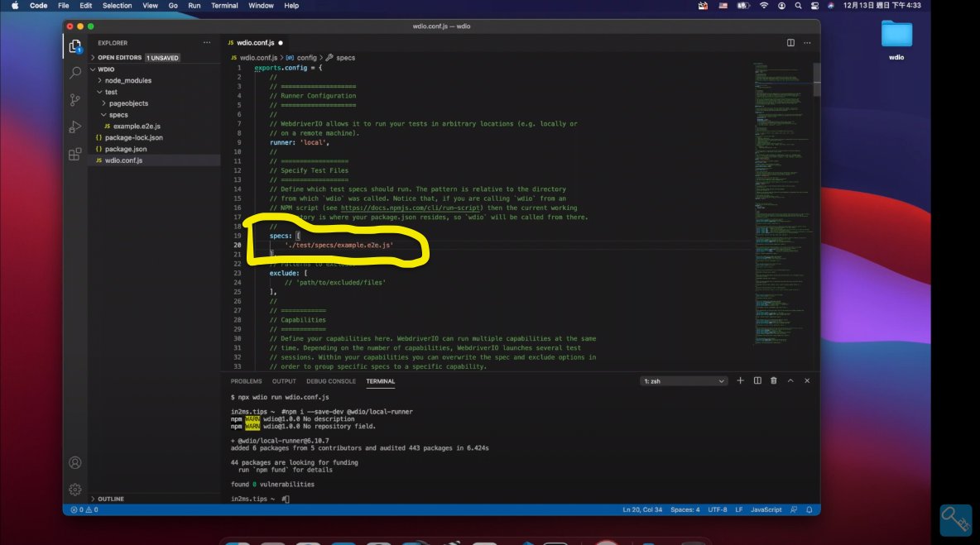
Task: Select the wdio.conf.js editor tab
Action: (256, 43)
